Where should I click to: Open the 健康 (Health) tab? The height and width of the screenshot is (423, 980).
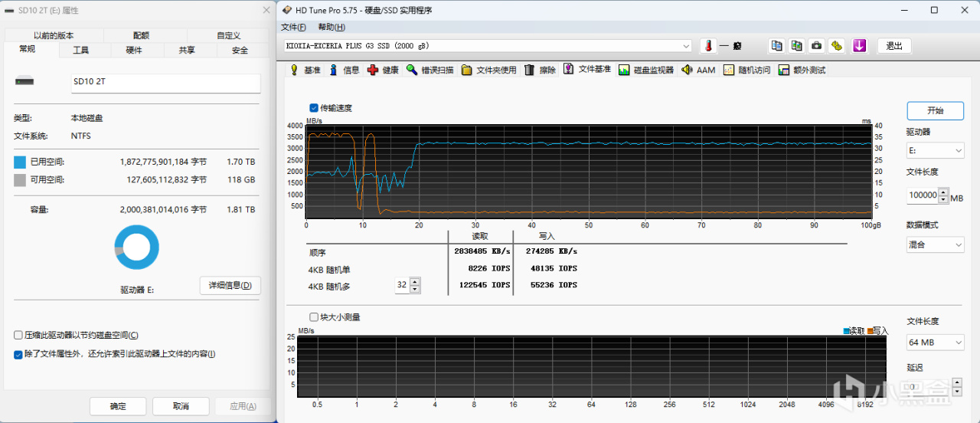point(383,70)
